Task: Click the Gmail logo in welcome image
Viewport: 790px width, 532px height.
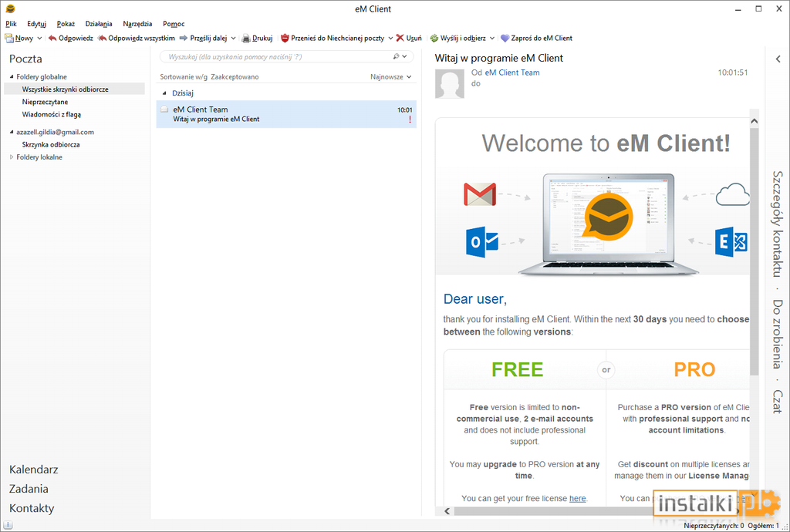Action: [x=480, y=194]
